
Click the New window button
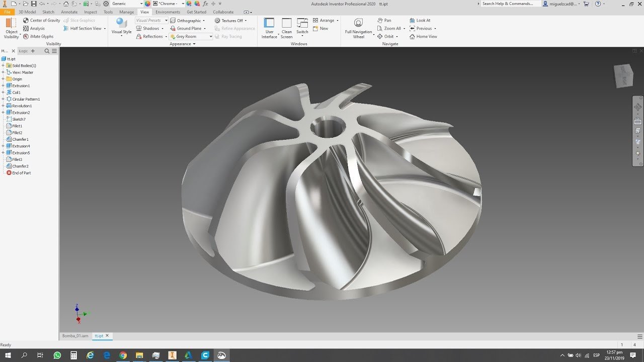pos(320,29)
